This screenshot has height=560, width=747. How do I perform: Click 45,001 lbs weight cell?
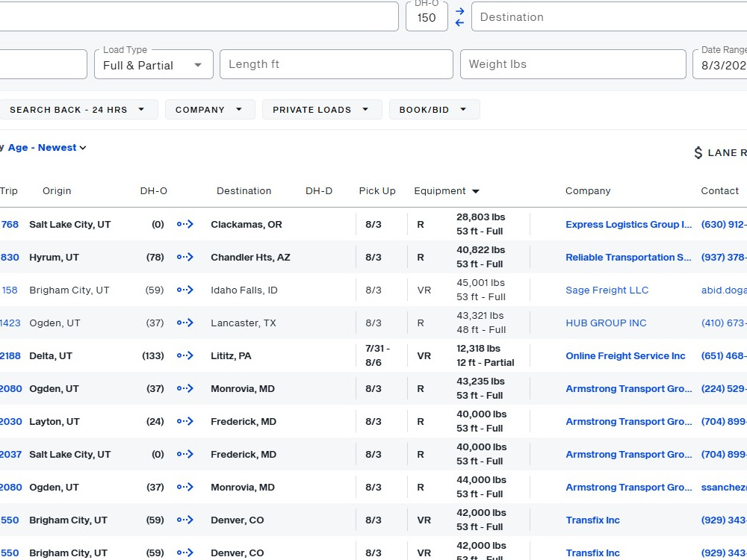[480, 283]
